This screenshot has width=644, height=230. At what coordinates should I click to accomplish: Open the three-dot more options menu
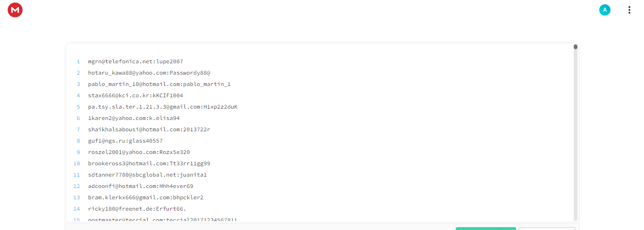coord(629,10)
